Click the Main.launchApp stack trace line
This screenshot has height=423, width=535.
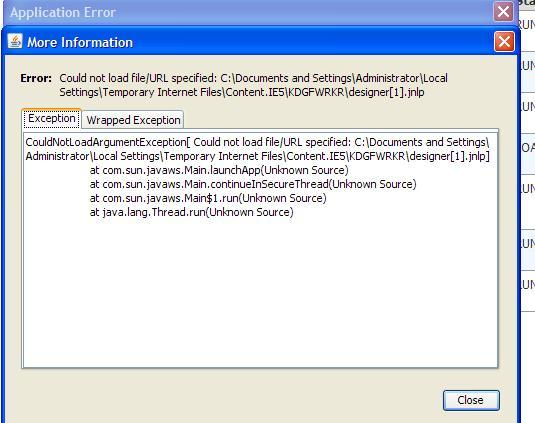[x=219, y=170]
